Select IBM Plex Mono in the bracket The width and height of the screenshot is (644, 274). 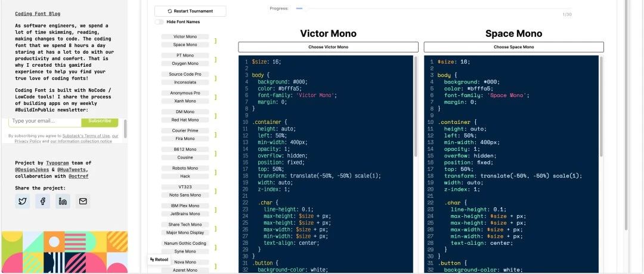coord(185,206)
